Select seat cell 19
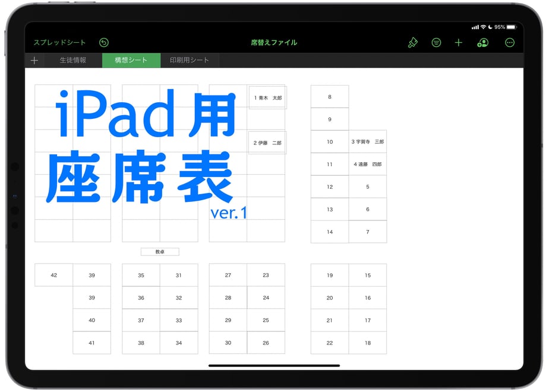The image size is (549, 392). pyautogui.click(x=330, y=275)
